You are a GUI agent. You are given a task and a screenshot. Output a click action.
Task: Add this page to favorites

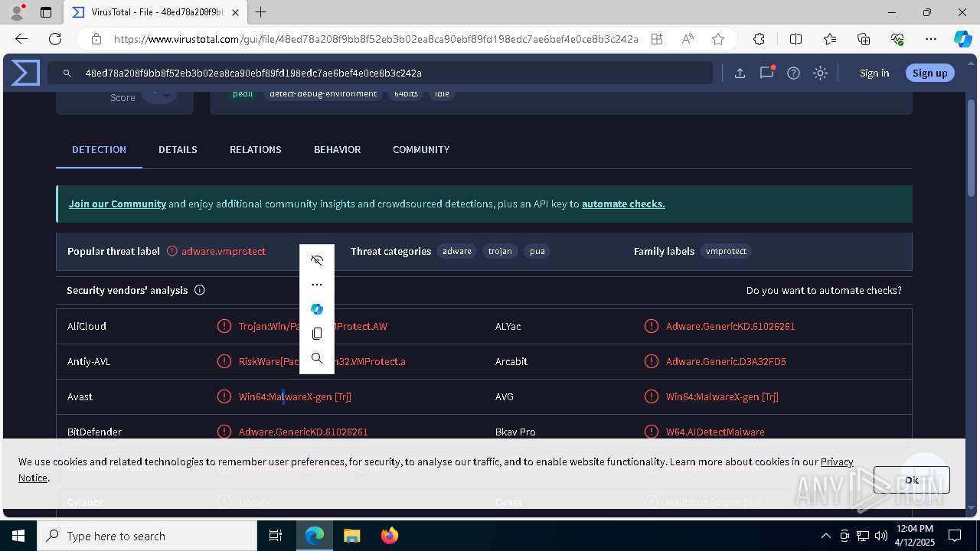(718, 39)
